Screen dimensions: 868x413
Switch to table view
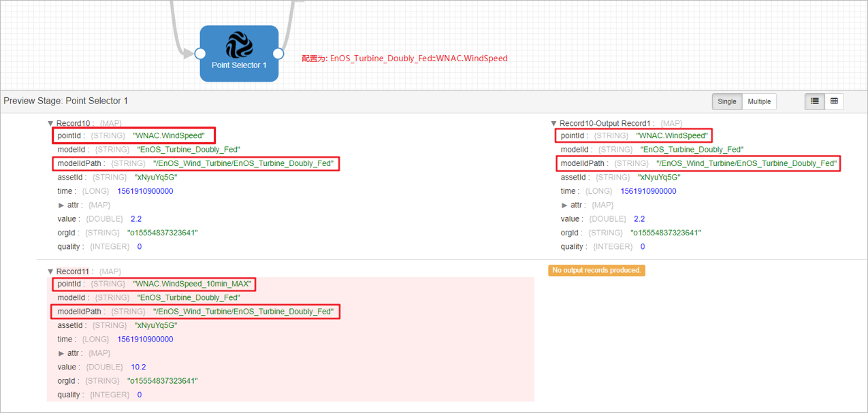(834, 101)
